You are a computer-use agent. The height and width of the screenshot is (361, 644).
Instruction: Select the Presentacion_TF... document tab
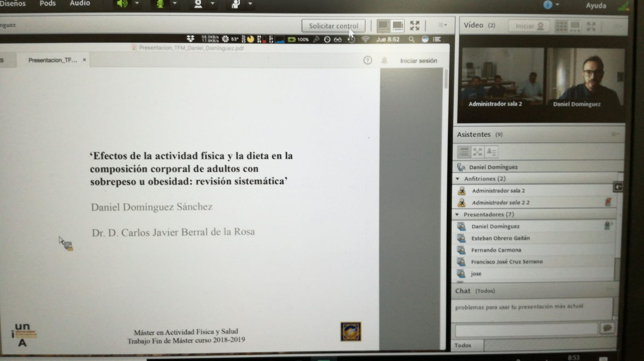pyautogui.click(x=53, y=60)
